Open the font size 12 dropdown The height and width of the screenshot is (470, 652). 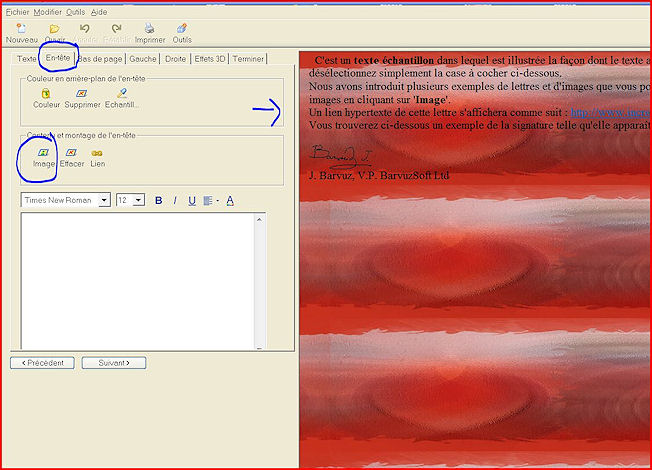coord(139,200)
